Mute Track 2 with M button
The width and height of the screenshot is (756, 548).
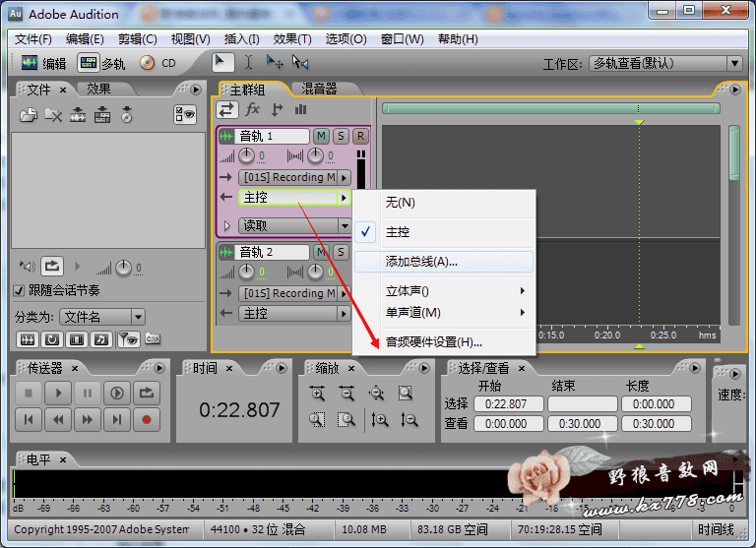tap(321, 252)
